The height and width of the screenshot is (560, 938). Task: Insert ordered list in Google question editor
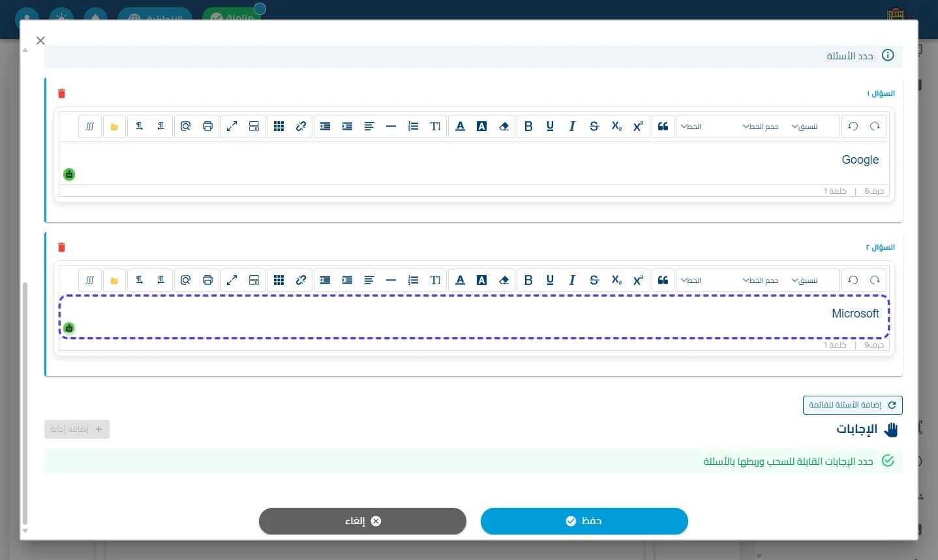(x=414, y=126)
